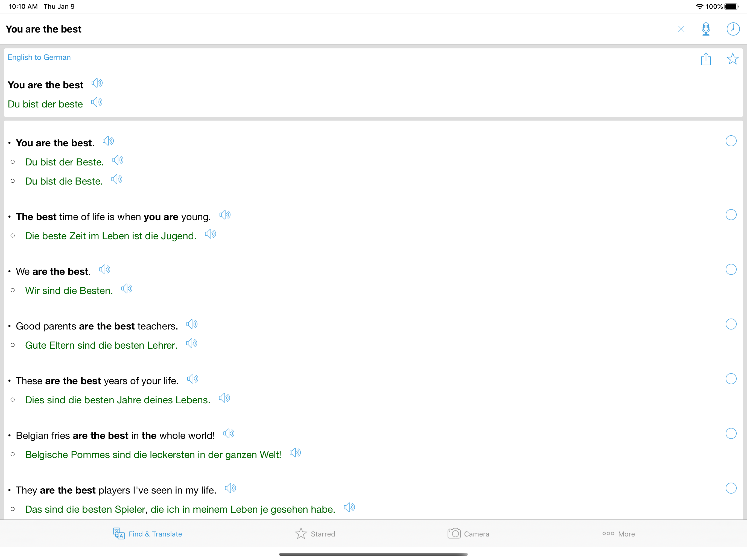Change the 'English to German' language pair
Viewport: 747px width, 560px height.
click(x=39, y=57)
